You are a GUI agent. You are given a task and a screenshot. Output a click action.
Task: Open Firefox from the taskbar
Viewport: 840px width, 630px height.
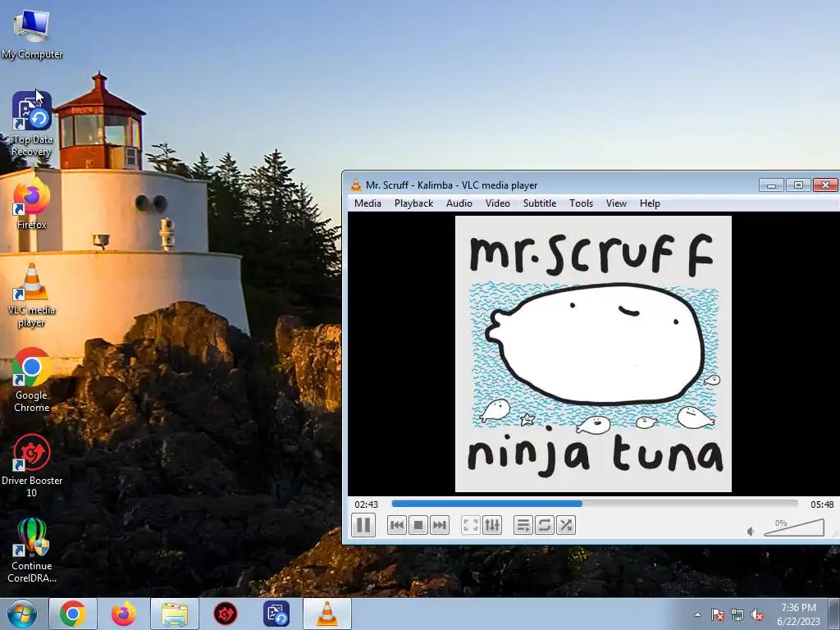point(123,614)
